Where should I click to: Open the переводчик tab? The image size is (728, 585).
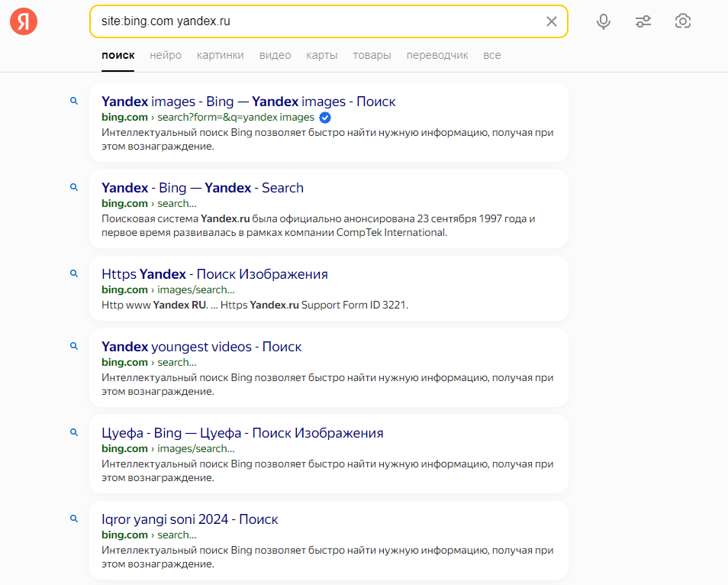(x=437, y=55)
